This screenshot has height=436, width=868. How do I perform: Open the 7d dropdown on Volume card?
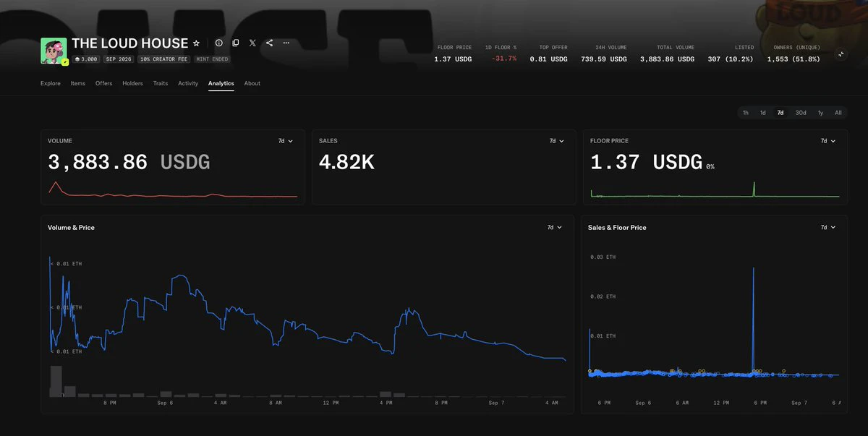coord(286,141)
